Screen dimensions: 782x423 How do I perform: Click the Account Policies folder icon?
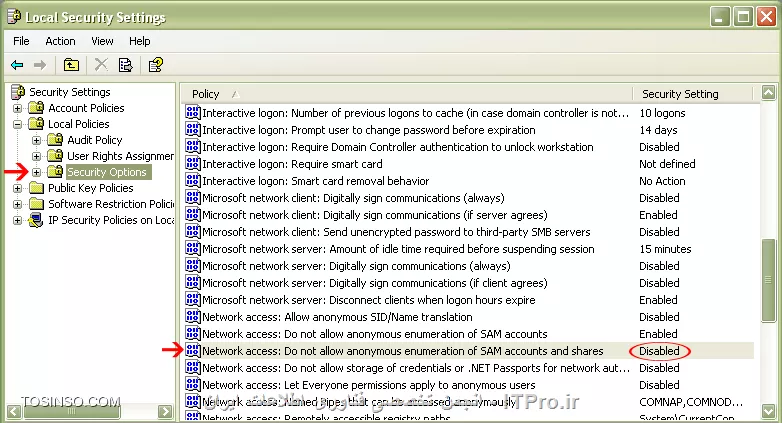(36, 108)
